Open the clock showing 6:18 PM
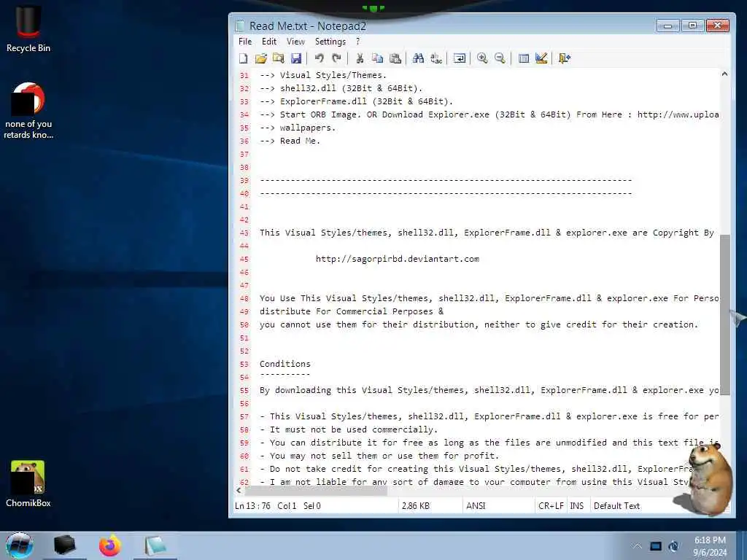Image resolution: width=747 pixels, height=560 pixels. pyautogui.click(x=710, y=546)
